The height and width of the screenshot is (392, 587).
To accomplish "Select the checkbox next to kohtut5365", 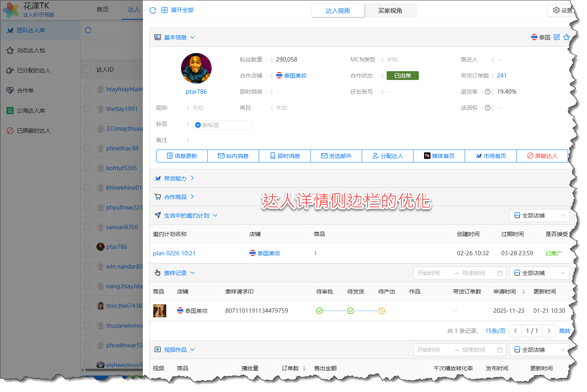I will tap(87, 168).
